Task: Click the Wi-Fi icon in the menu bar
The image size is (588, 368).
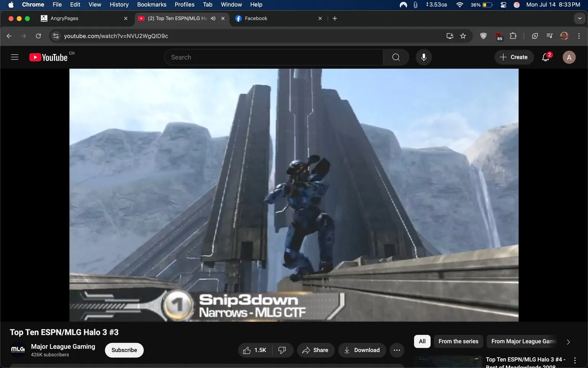Action: [x=459, y=5]
